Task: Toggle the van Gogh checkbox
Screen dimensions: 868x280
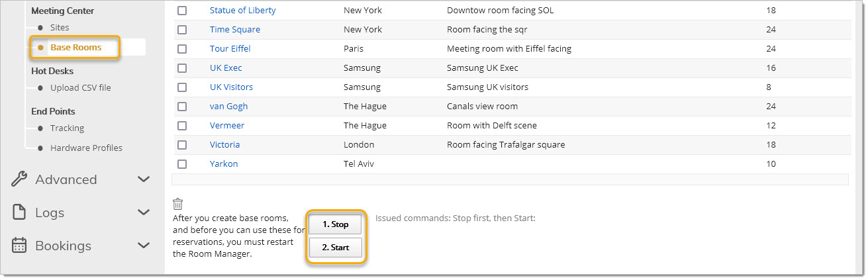Action: 182,107
